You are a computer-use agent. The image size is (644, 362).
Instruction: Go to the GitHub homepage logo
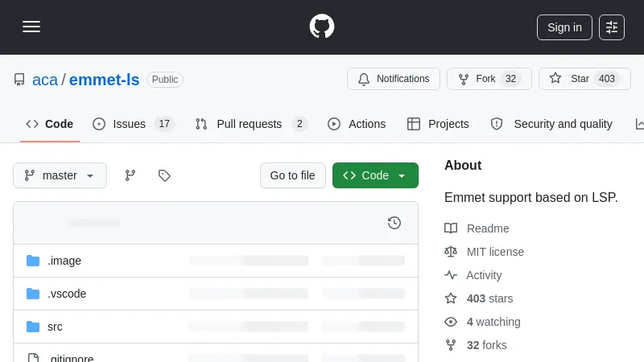coord(322,27)
